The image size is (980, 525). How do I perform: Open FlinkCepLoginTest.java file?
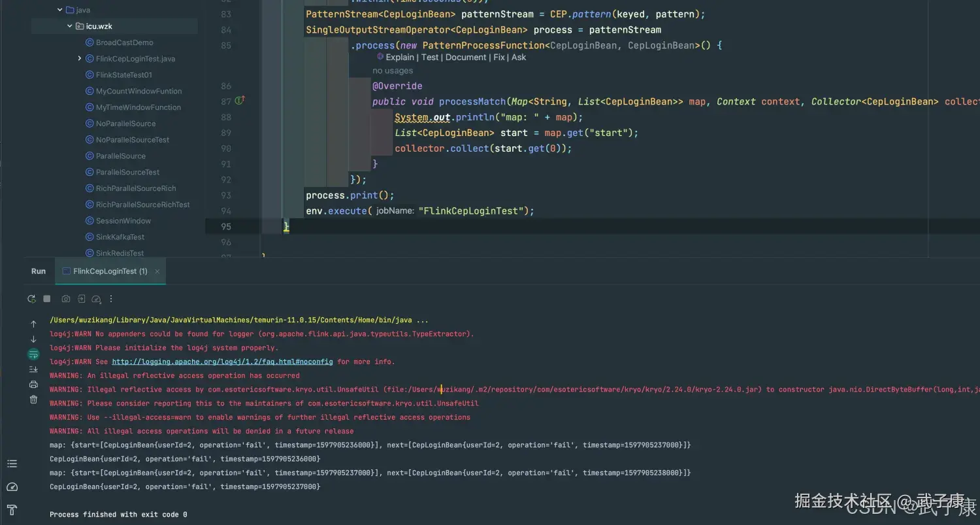pos(135,59)
